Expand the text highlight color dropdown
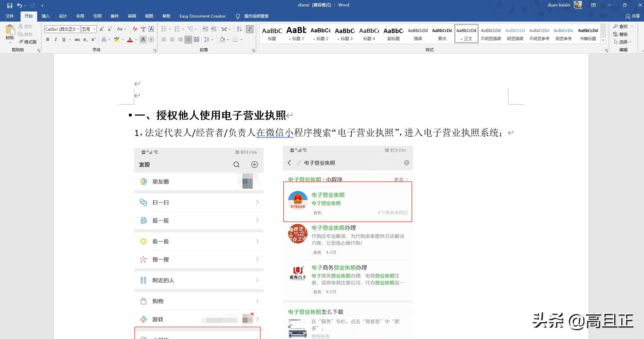The height and width of the screenshot is (339, 644). pos(122,40)
